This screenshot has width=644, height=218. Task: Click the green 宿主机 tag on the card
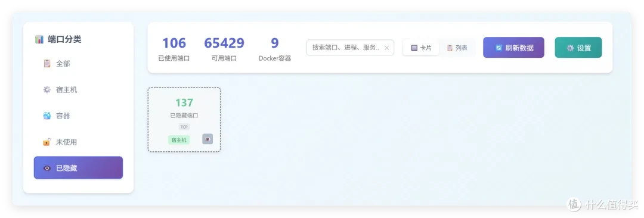[179, 140]
